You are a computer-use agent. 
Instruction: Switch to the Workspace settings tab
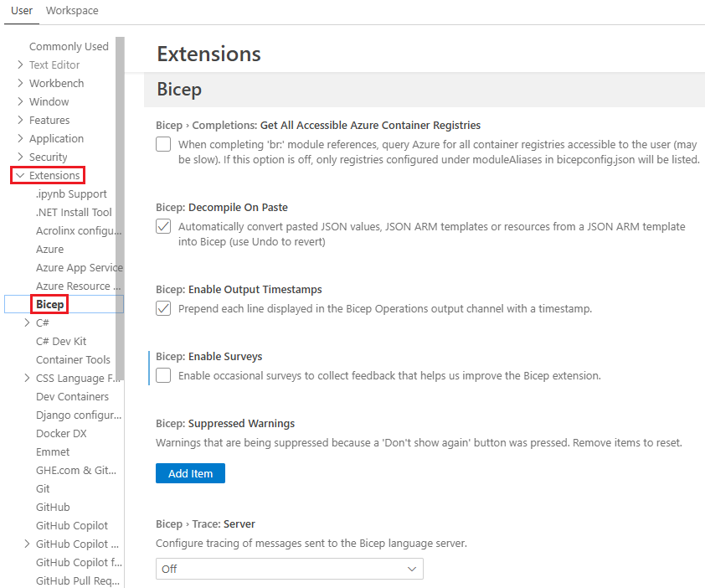71,11
